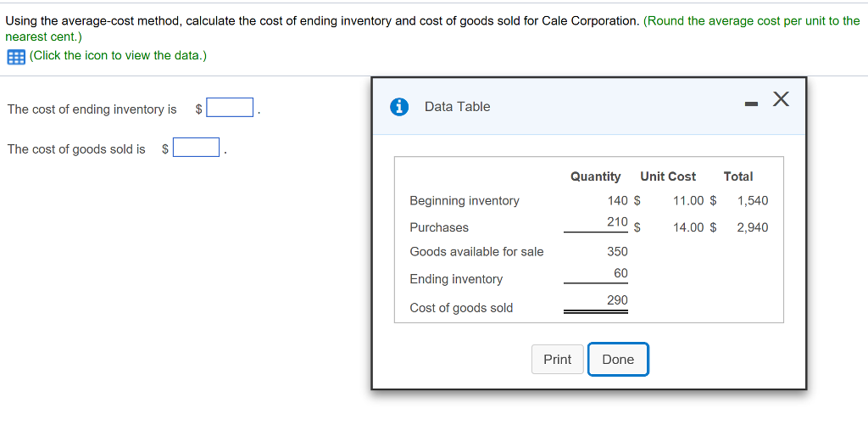Click the unit cost 11.00
The image size is (868, 442).
pos(688,200)
